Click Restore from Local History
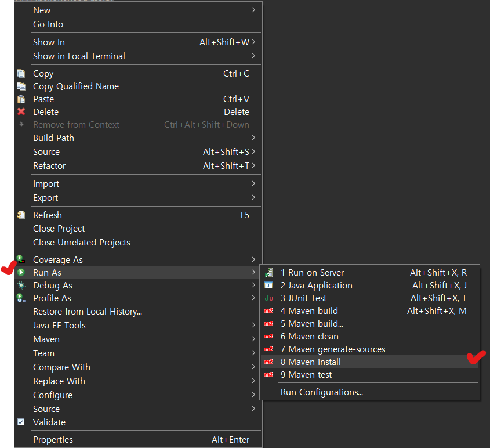Viewport: 490px width, 448px height. tap(87, 312)
